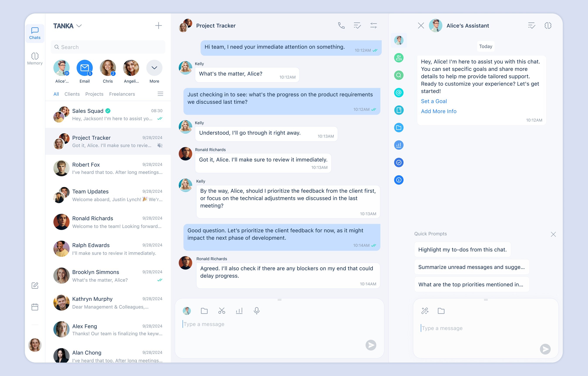Screen dimensions: 588x376
Task: Start a voice call in Project Tracker
Action: click(x=341, y=25)
